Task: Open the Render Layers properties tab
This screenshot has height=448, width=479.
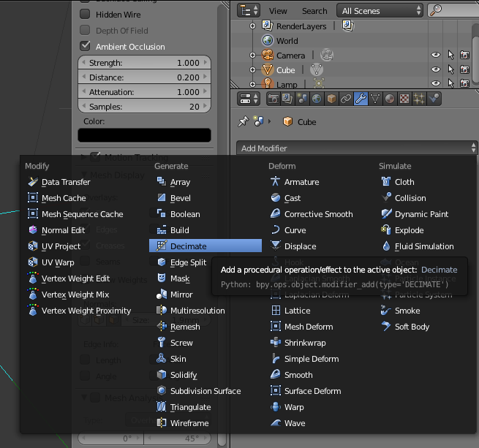Action: tap(287, 99)
